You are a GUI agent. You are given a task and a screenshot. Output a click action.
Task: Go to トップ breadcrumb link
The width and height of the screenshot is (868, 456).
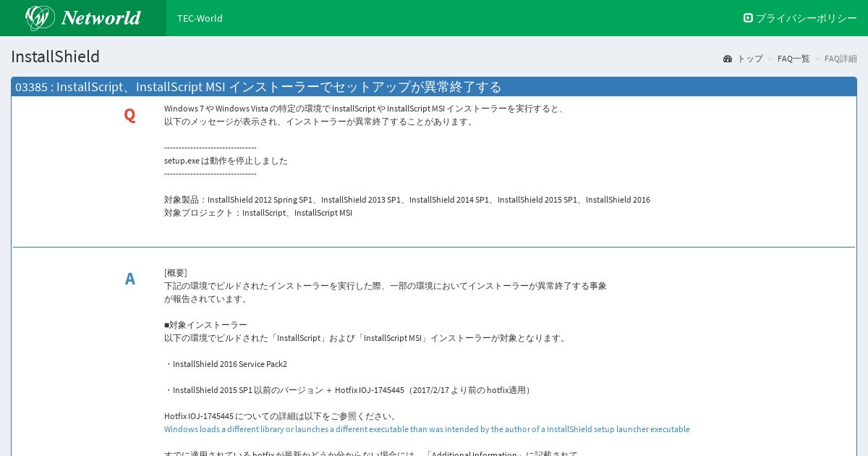pyautogui.click(x=749, y=59)
